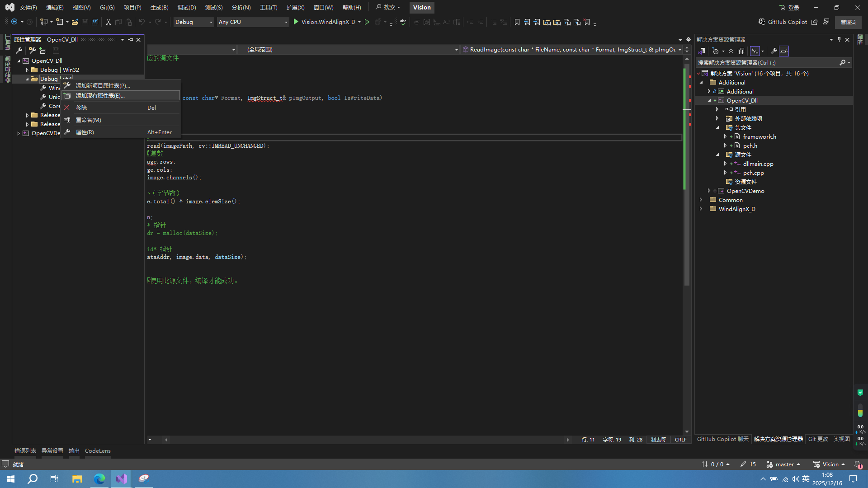868x488 pixels.
Task: Open the Any CPU platform dropdown
Action: (253, 22)
